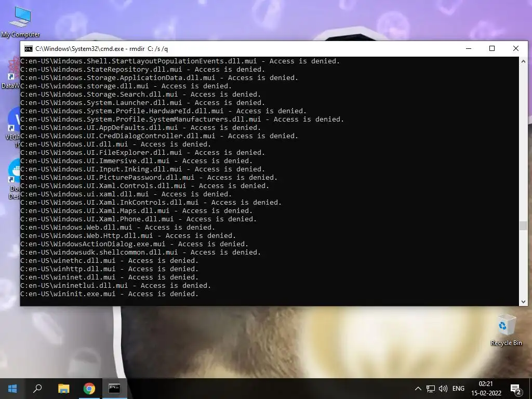The image size is (532, 399).
Task: Click the VEGA desktop shortcut icon
Action: pos(12,127)
